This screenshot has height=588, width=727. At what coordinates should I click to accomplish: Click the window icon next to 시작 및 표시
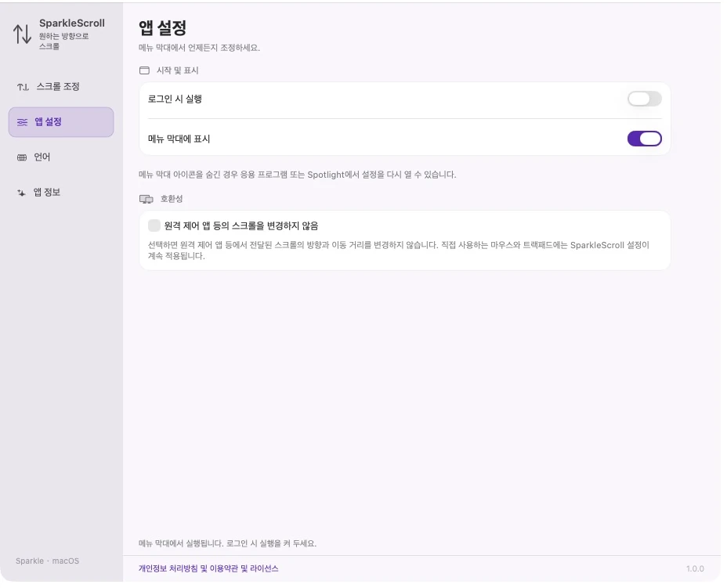[146, 71]
